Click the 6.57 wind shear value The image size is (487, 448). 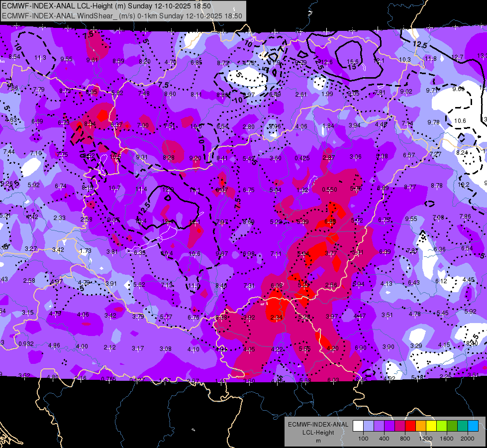coord(409,155)
